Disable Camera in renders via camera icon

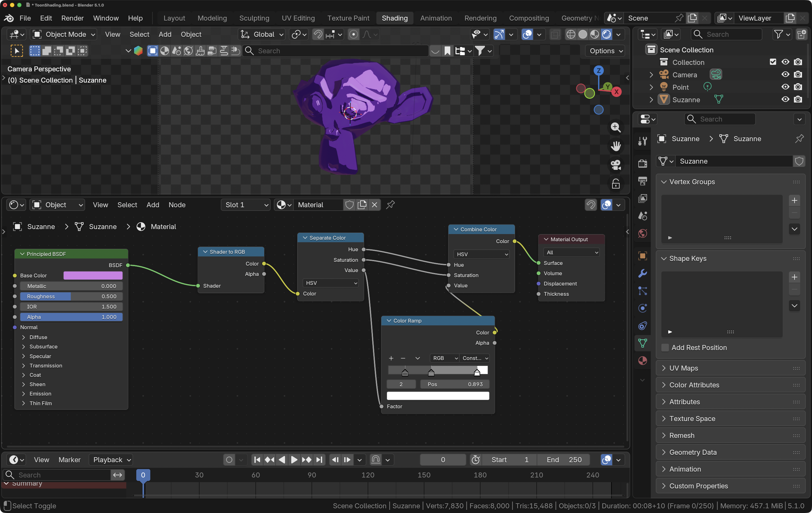[x=798, y=74]
